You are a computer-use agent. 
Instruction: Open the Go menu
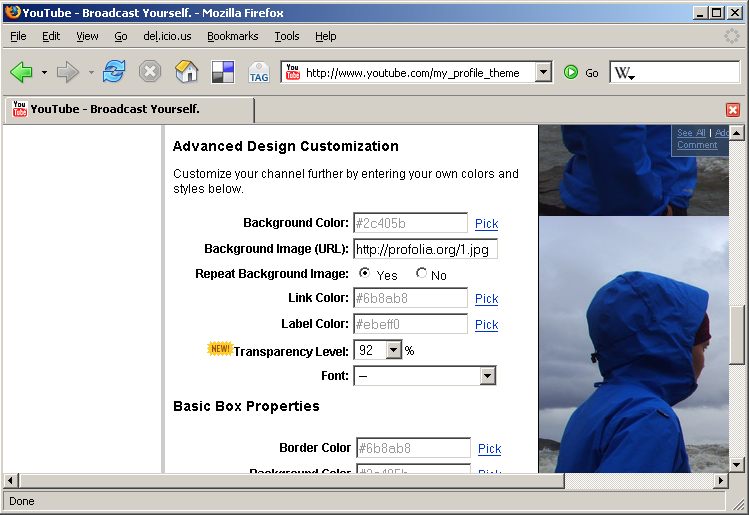(121, 36)
